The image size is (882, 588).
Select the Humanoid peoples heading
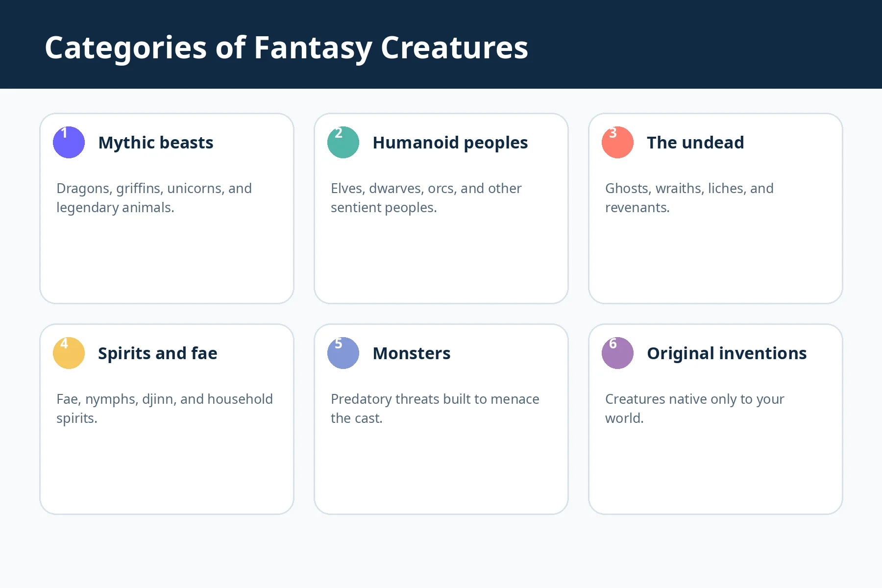(450, 143)
